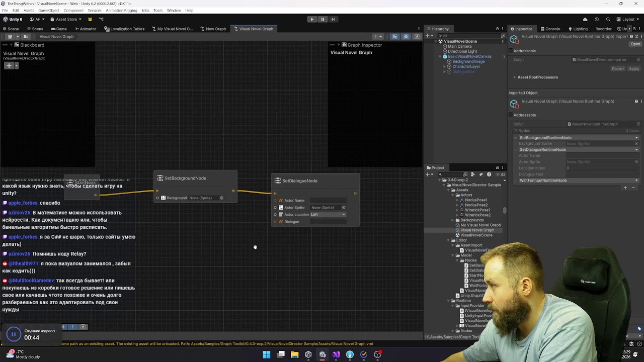
Task: Collapse the Nodes list foldout
Action: point(516,131)
